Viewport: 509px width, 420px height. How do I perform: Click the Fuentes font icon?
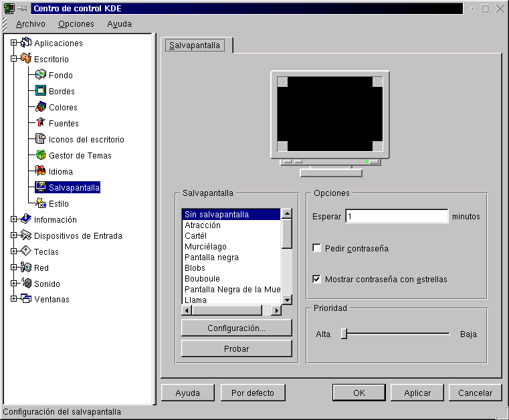[40, 124]
